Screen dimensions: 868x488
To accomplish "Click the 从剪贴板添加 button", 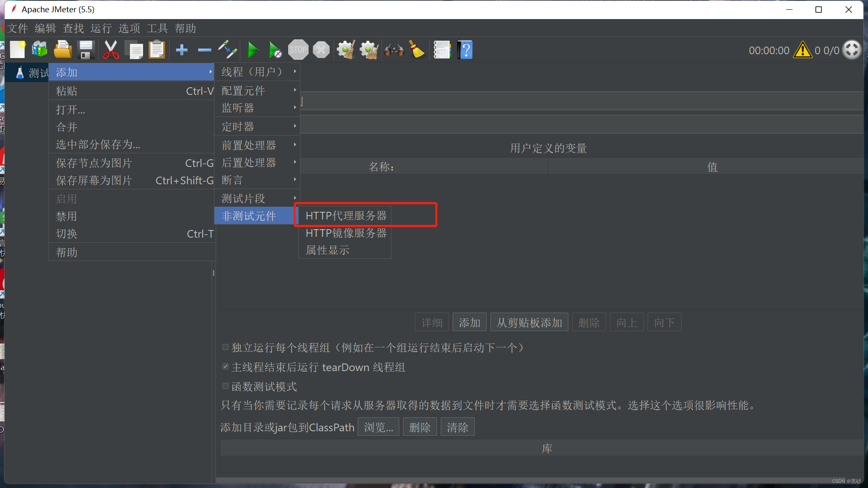I will (x=529, y=323).
